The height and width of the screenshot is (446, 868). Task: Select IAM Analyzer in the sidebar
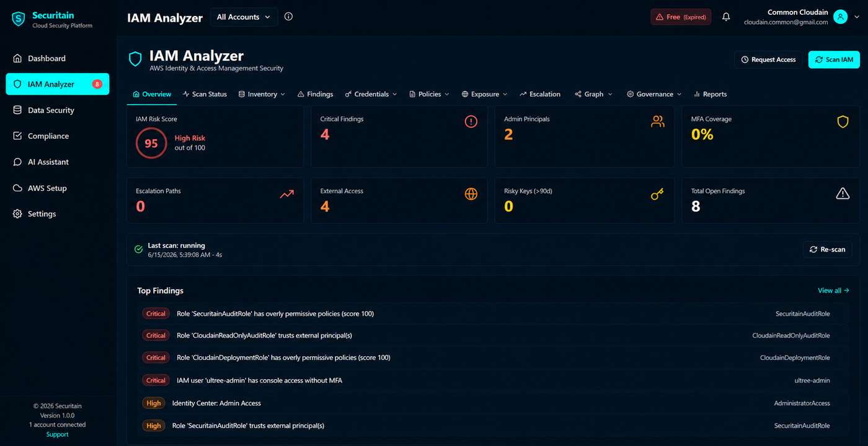pyautogui.click(x=58, y=84)
